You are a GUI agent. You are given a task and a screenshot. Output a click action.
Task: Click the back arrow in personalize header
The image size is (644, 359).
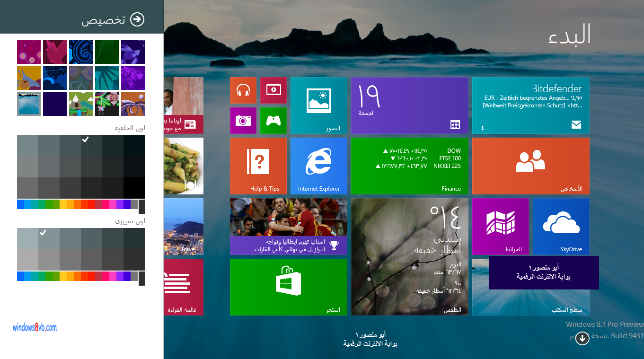pos(137,19)
